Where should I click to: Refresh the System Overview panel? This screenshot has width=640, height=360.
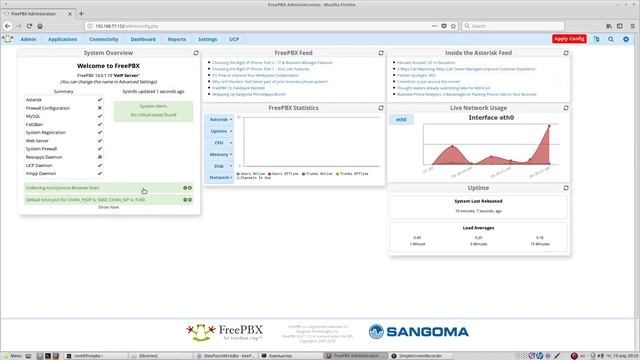(x=196, y=53)
